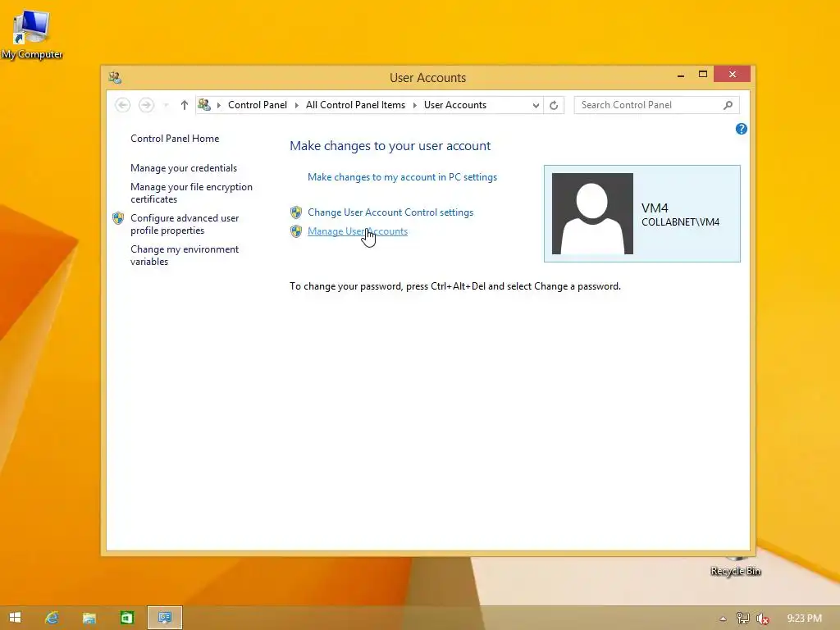This screenshot has width=840, height=630.
Task: Click the VM4 account picture
Action: pos(592,213)
